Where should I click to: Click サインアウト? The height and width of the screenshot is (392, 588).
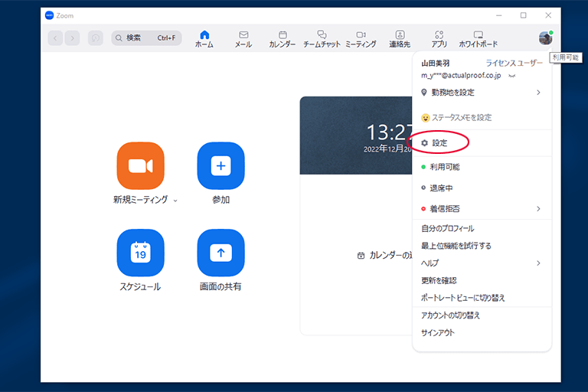tap(482, 333)
